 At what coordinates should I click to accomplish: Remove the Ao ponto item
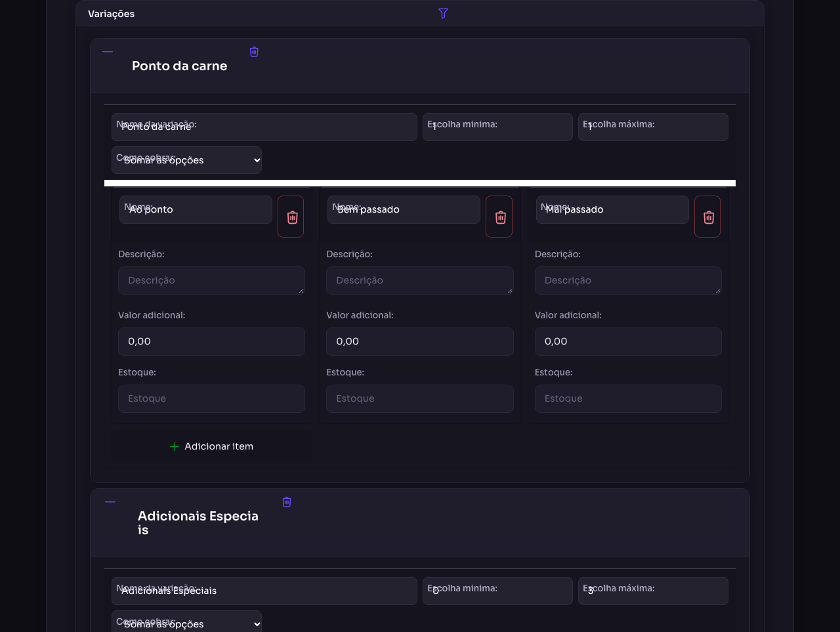click(291, 217)
